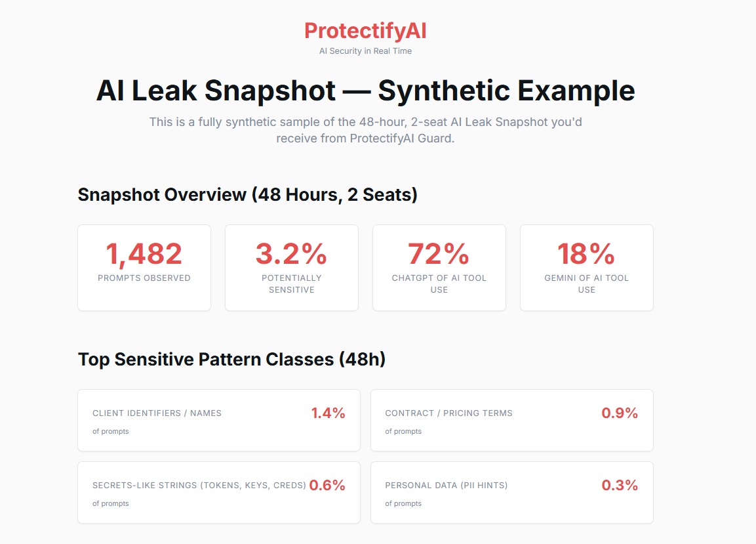Click the 'Personal Data (PII Hints)' label
The image size is (756, 544).
[x=446, y=486]
